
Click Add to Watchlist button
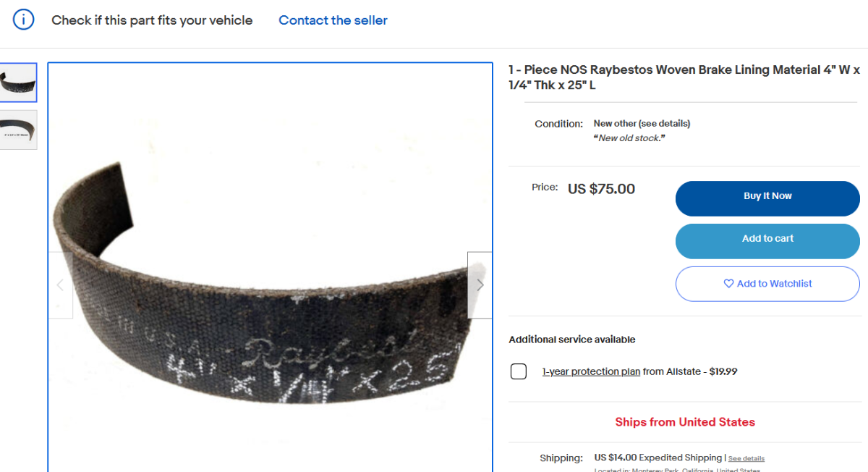(767, 284)
